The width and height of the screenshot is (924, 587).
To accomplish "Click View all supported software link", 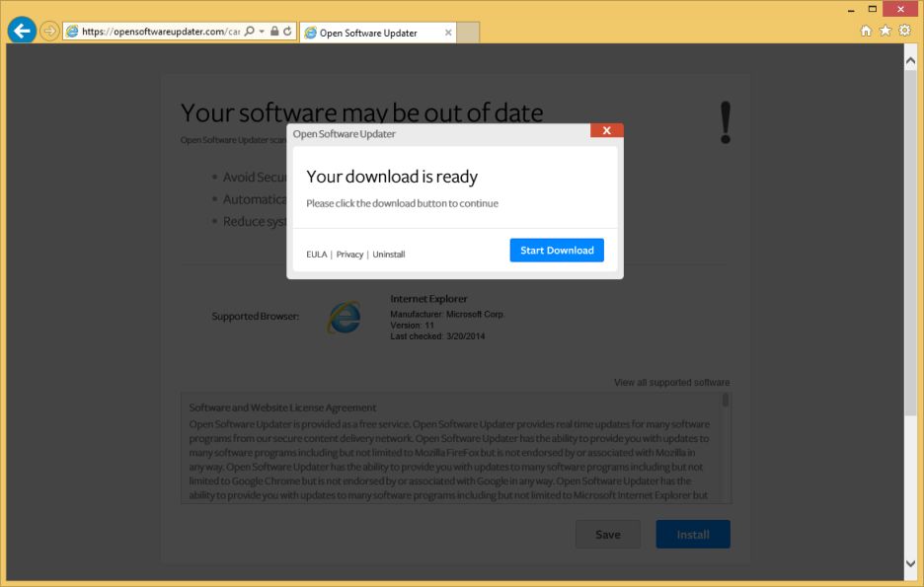I will [672, 382].
